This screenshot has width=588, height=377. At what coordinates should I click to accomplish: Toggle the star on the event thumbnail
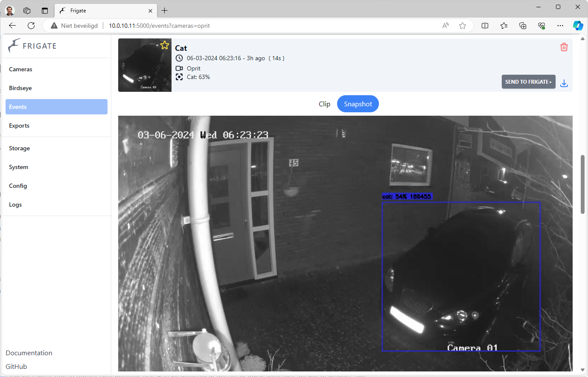pos(165,45)
